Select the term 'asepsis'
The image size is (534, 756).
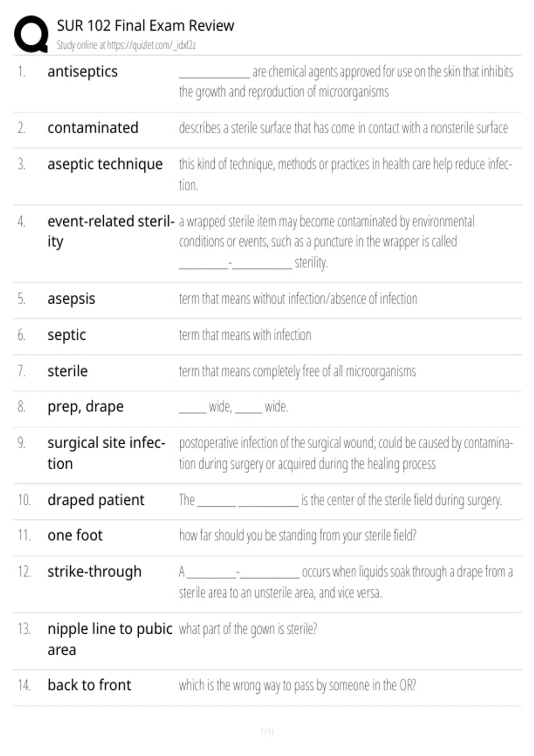click(71, 299)
